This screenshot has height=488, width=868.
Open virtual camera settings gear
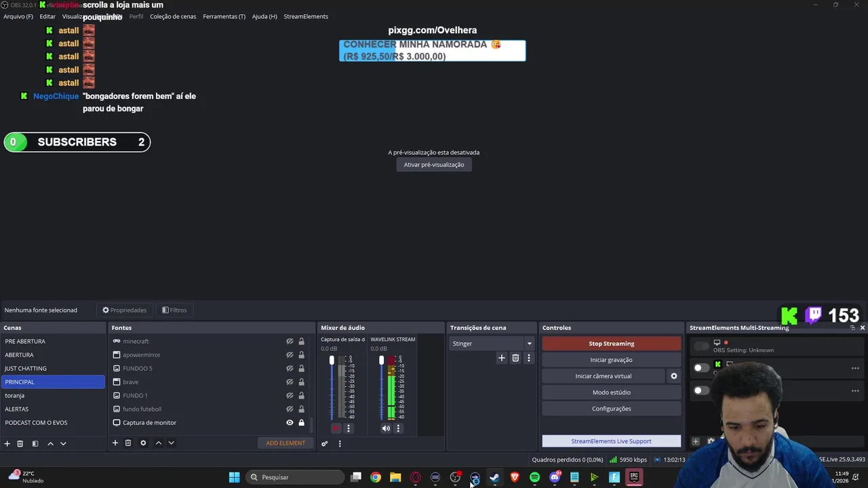tap(674, 376)
